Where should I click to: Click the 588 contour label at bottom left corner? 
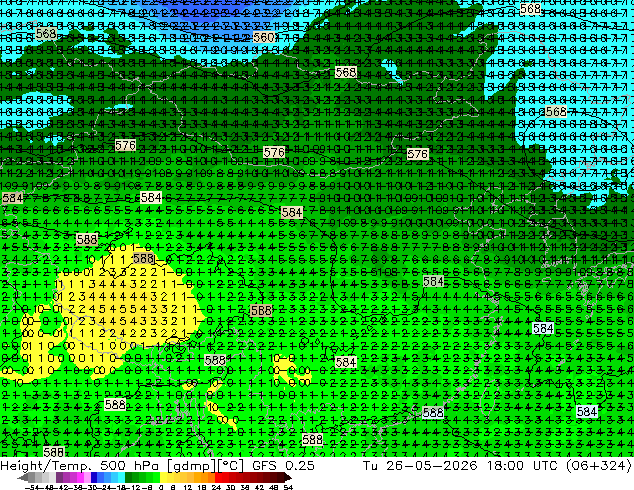[54, 452]
